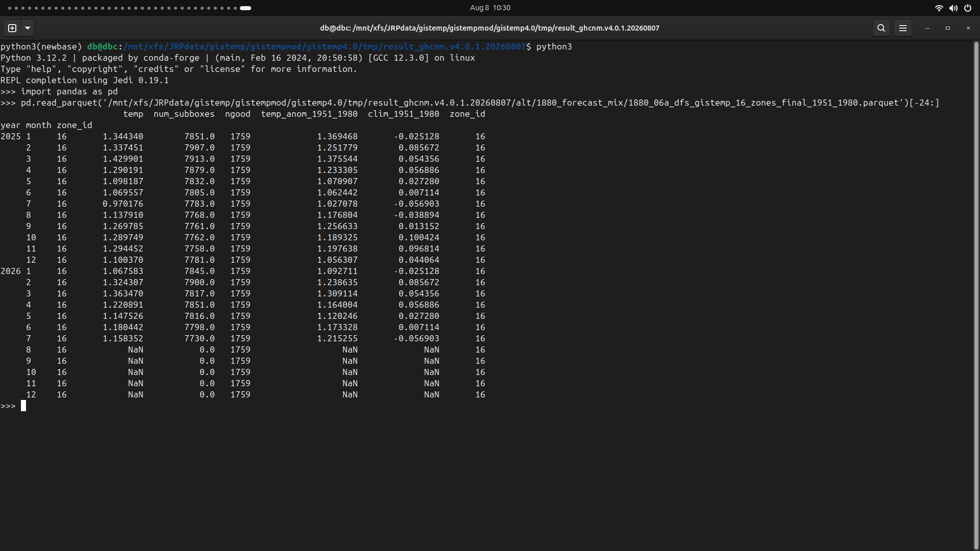Click num_subboxes value 7913.0
980x551 pixels.
[x=200, y=159]
